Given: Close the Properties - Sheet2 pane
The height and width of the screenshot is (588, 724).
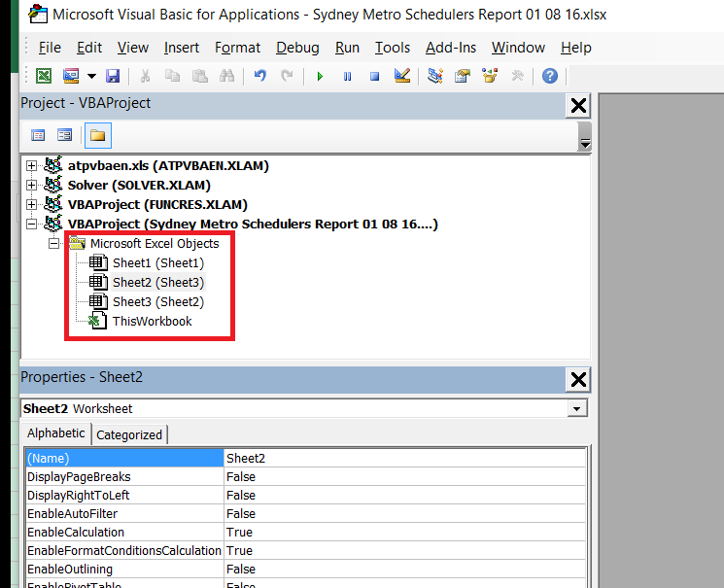Looking at the screenshot, I should (x=578, y=380).
